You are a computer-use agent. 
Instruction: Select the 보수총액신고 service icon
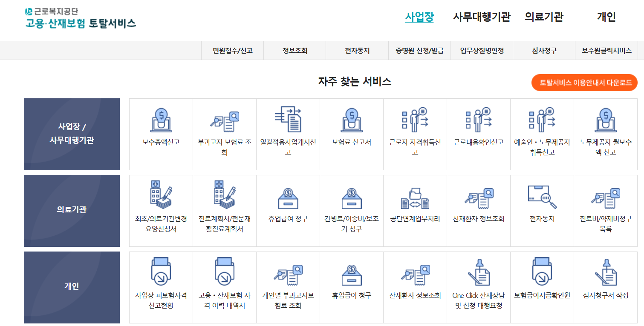[x=161, y=128]
